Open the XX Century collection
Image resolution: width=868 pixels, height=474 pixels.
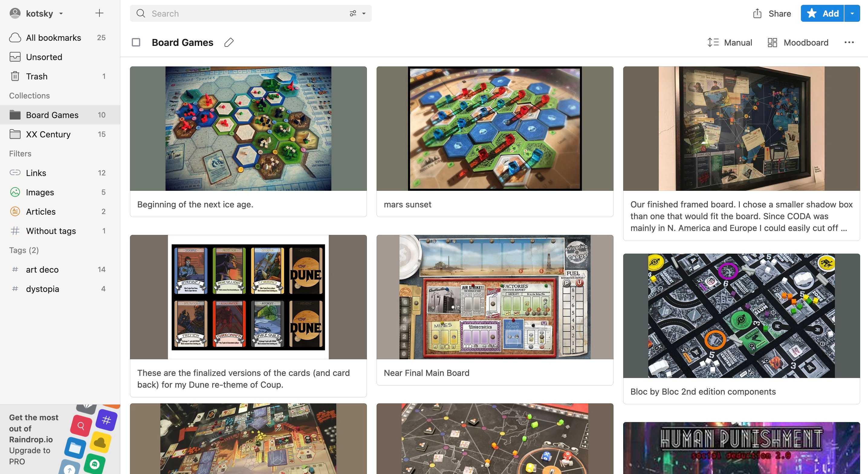(48, 134)
